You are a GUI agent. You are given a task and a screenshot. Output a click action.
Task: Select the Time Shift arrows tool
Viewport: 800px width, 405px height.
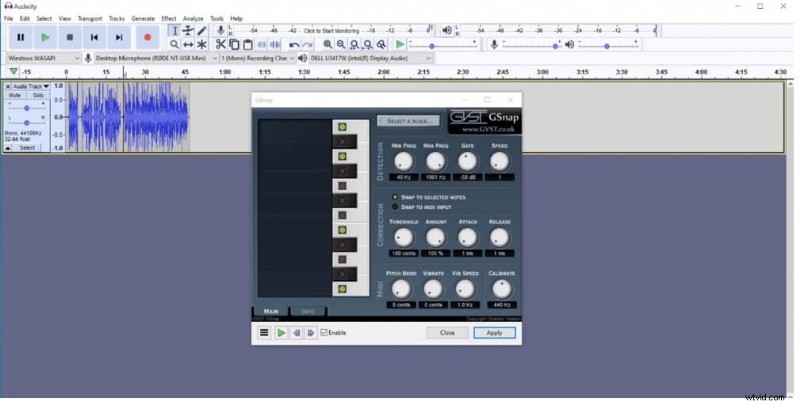pos(188,44)
